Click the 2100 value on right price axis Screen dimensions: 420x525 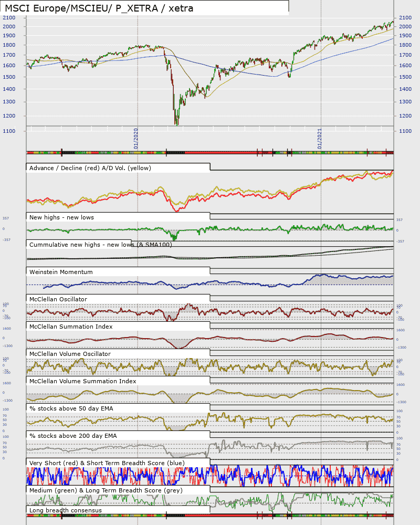tap(405, 18)
